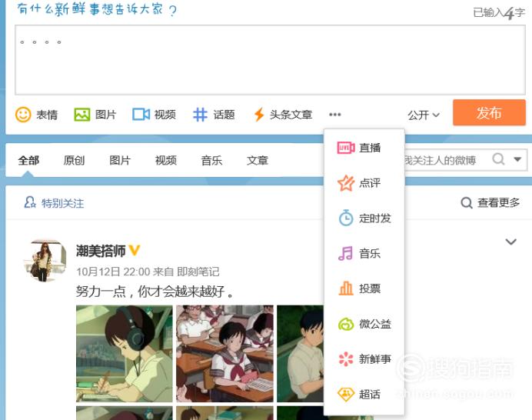532x420 pixels.
Task: Open the classroom students post image
Action: [x=224, y=353]
